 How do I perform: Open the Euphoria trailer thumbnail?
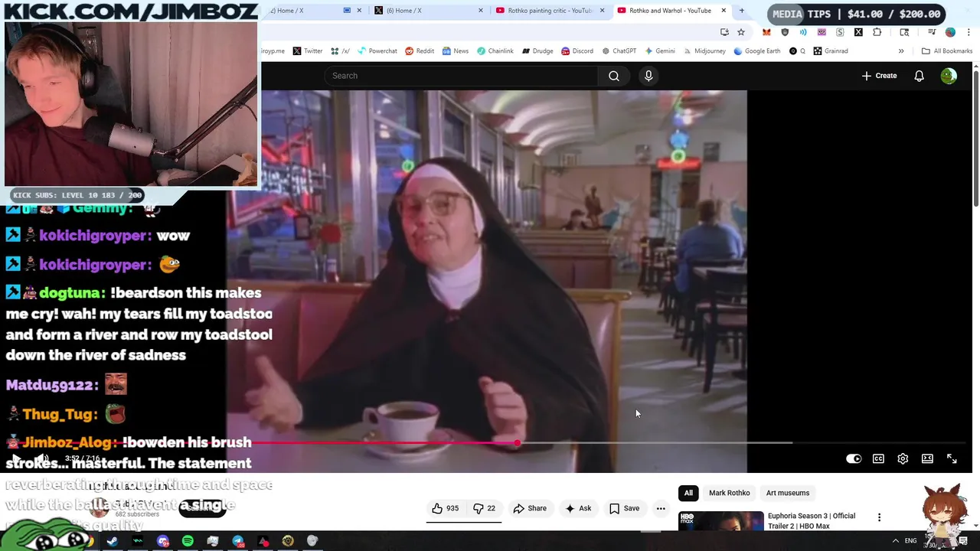pos(721,520)
